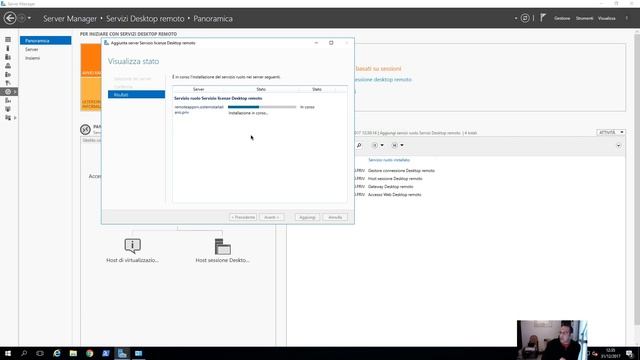This screenshot has width=640, height=360.
Task: Click the Avanti button in the wizard
Action: [271, 217]
